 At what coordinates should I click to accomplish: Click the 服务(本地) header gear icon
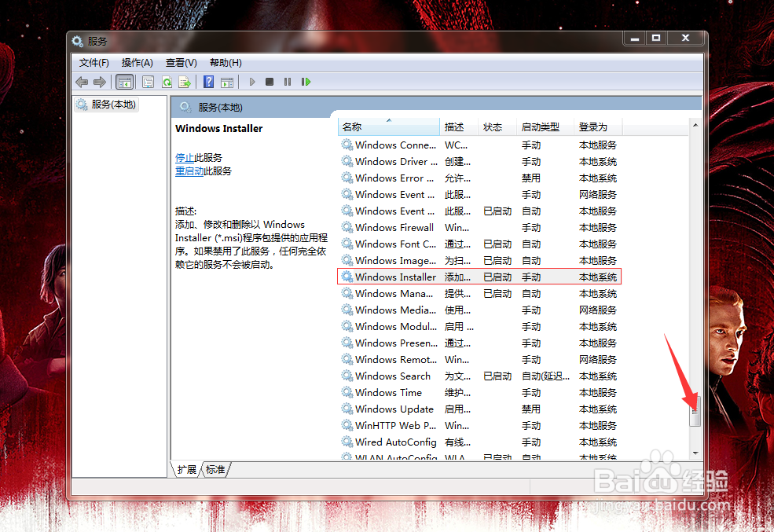185,107
